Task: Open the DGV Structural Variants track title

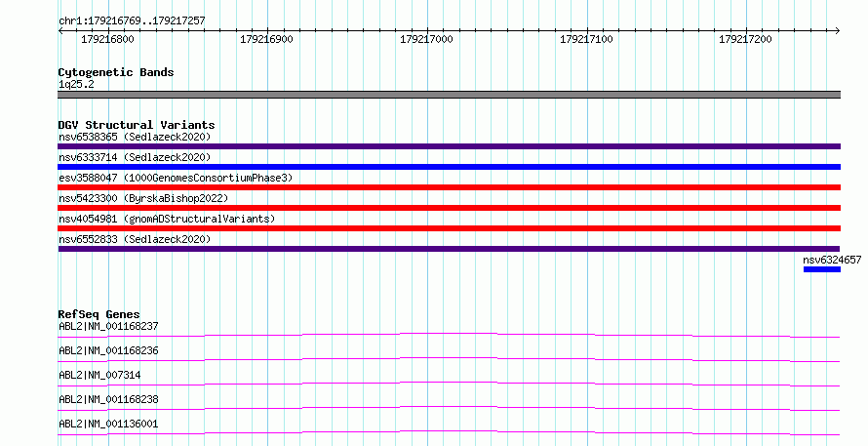Action: tap(137, 125)
